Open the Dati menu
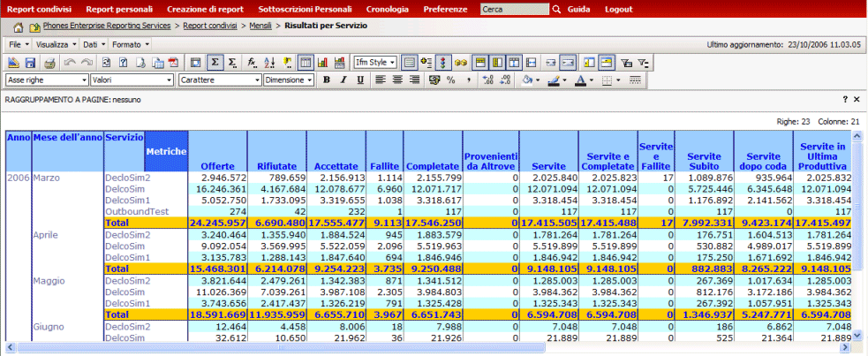The width and height of the screenshot is (868, 356). pos(93,44)
